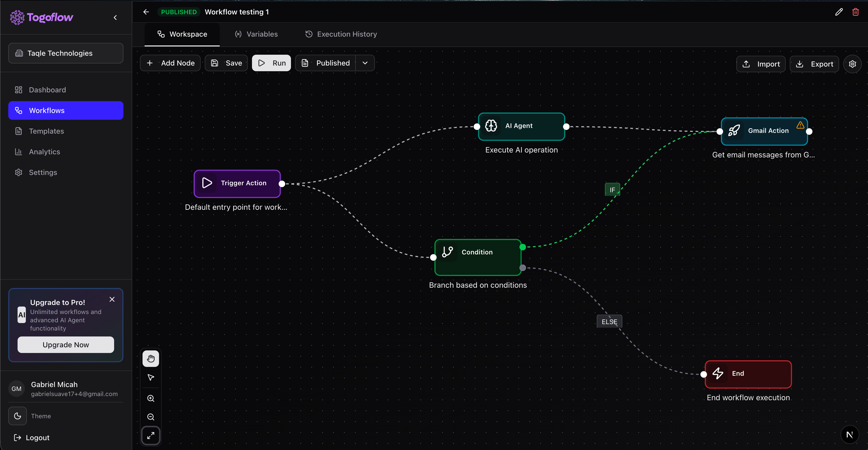Run the workflow
The width and height of the screenshot is (868, 450).
point(271,63)
